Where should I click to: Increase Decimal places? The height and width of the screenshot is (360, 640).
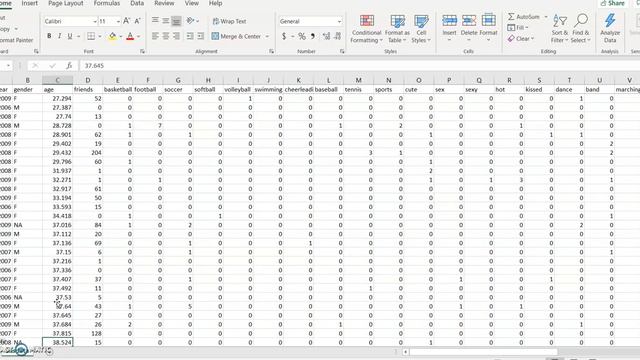(326, 36)
